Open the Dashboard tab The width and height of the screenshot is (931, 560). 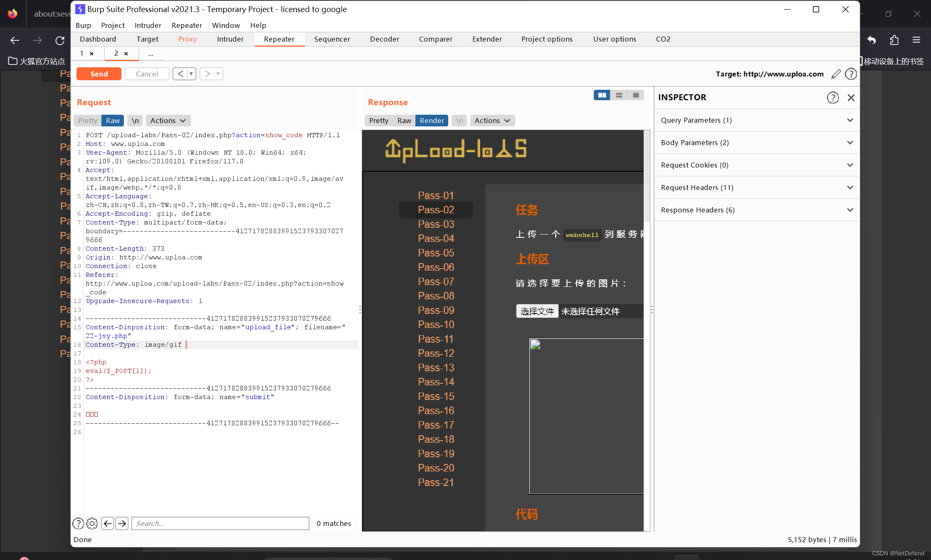pos(98,39)
